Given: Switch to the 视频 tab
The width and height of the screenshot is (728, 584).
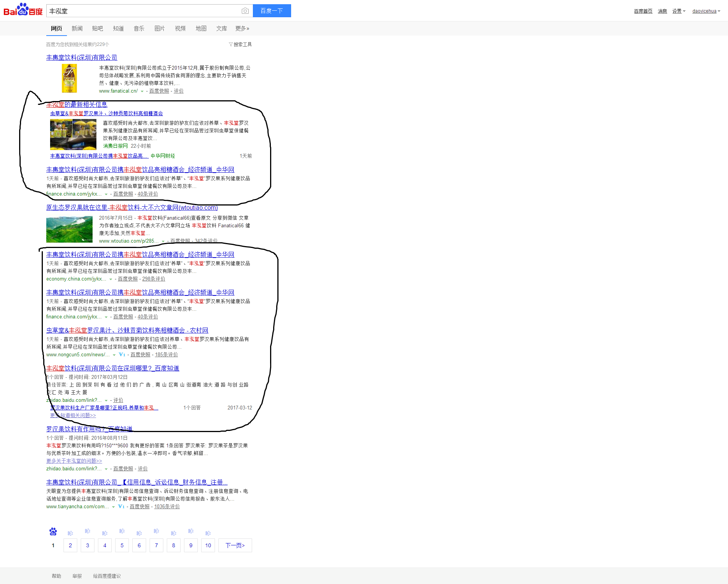Looking at the screenshot, I should 180,28.
